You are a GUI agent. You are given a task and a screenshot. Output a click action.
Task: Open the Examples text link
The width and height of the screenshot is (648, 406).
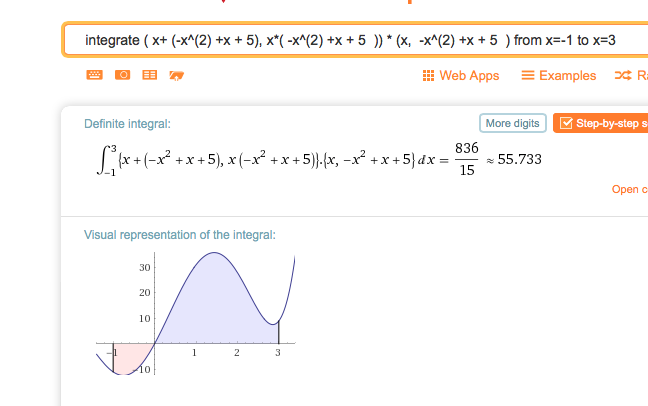(x=567, y=76)
